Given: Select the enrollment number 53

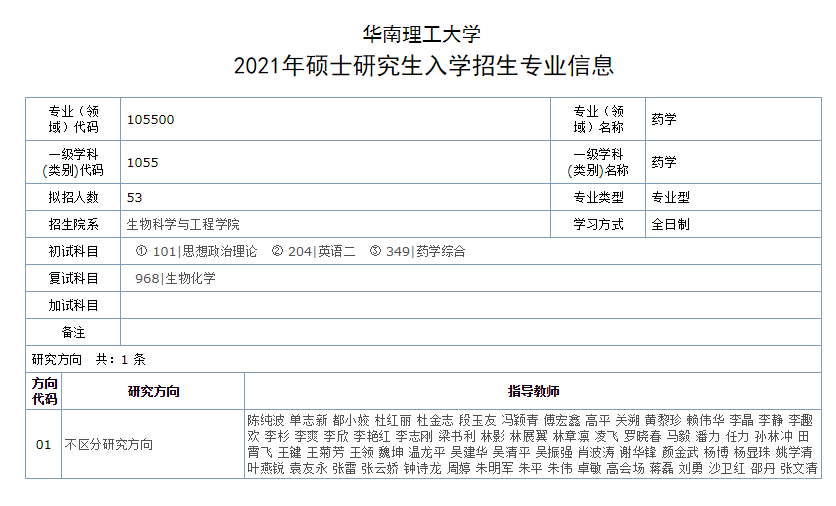Looking at the screenshot, I should [134, 198].
